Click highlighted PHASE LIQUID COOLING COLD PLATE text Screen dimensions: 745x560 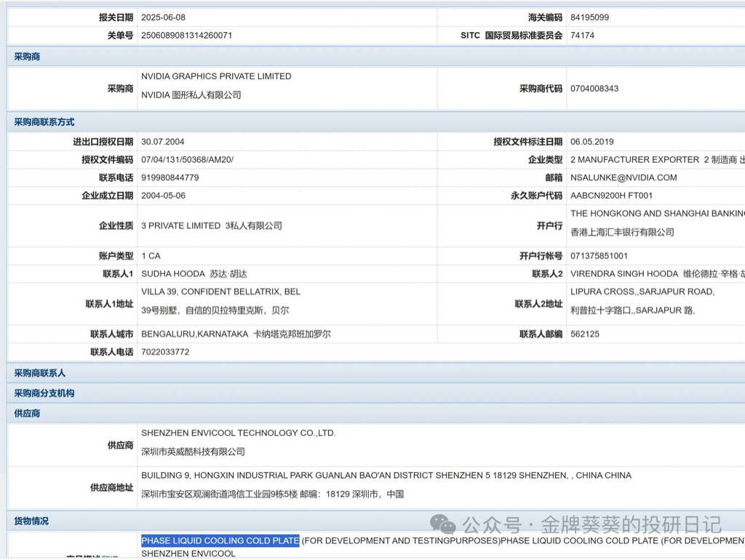coord(220,540)
